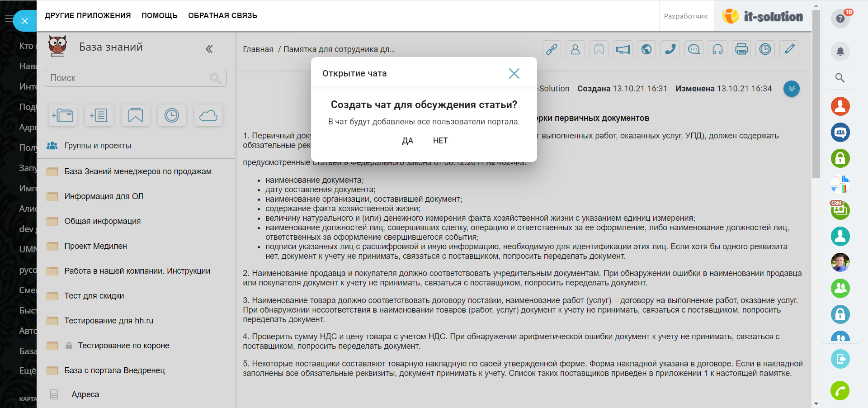
Task: Click the phone call icon in toolbar
Action: [670, 49]
